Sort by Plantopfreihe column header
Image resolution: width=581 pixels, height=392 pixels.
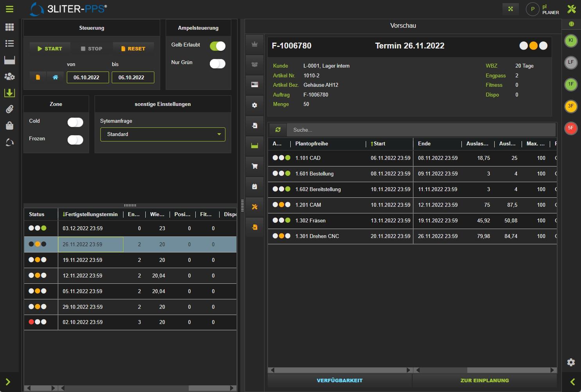pos(328,144)
